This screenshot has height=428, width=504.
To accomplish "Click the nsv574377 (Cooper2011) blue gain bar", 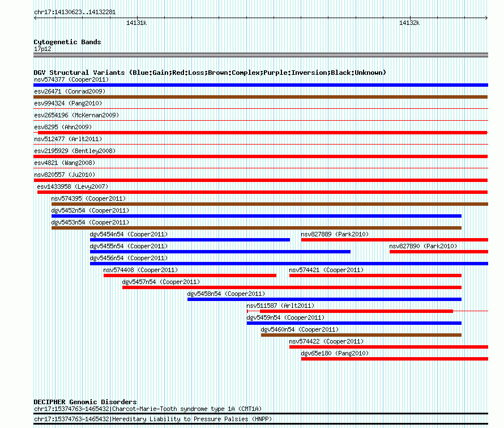I will point(260,85).
